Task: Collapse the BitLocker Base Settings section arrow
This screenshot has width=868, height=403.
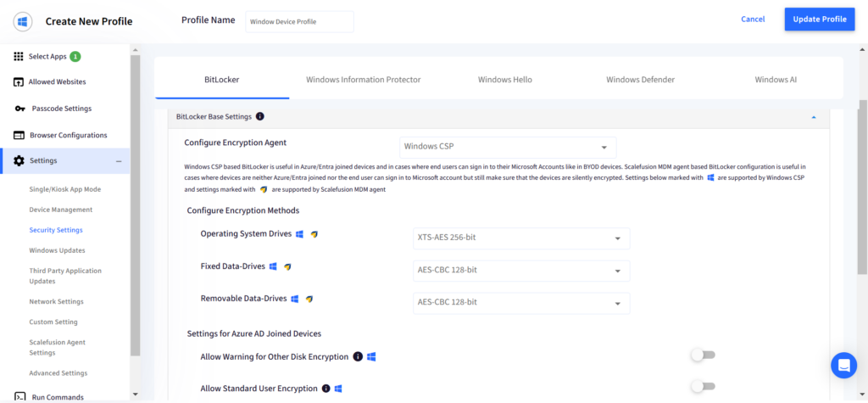Action: pos(813,117)
